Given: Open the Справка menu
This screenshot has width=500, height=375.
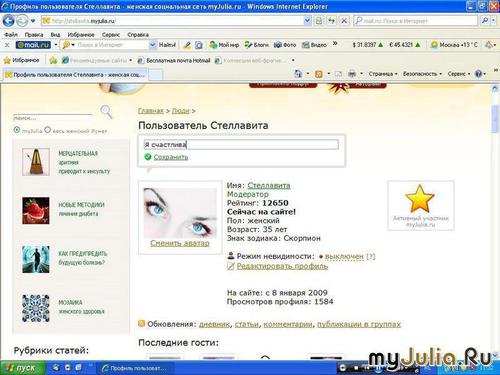Looking at the screenshot, I should tap(138, 34).
